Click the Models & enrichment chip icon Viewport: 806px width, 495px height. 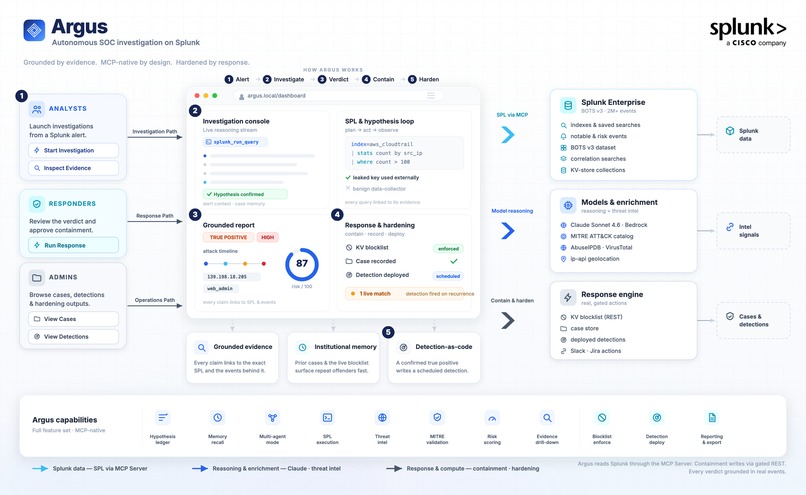[568, 206]
